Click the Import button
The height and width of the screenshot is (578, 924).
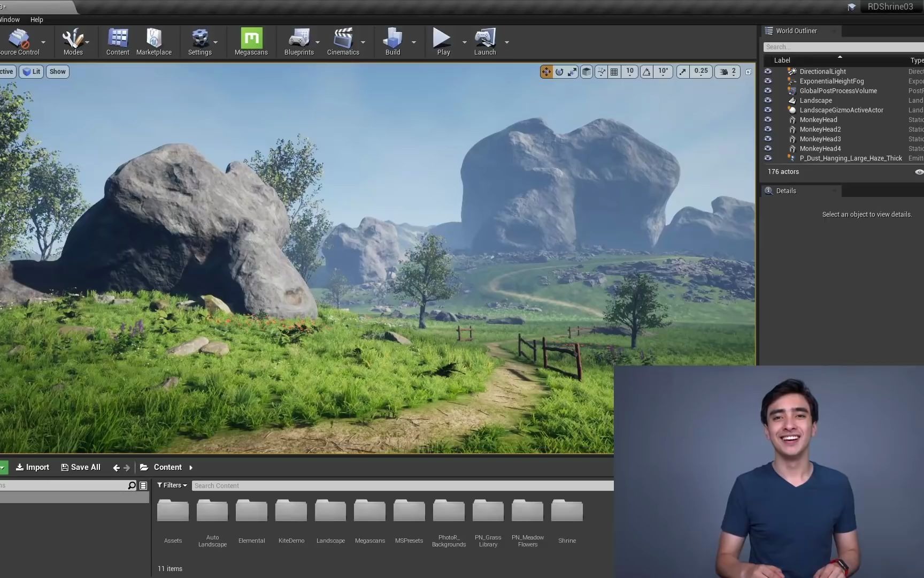[32, 467]
